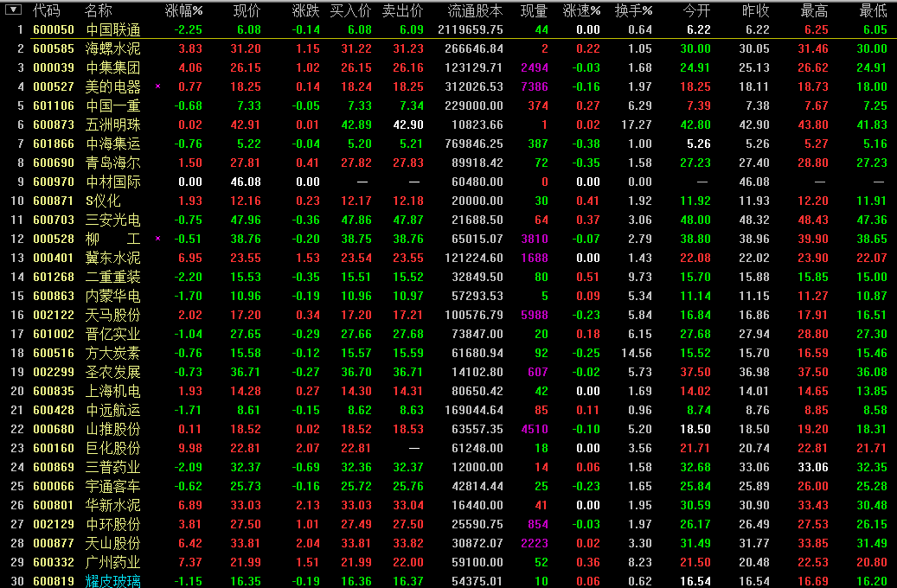Click the 17.27 turnover value for 五洲明珠
This screenshot has width=897, height=588.
point(637,125)
